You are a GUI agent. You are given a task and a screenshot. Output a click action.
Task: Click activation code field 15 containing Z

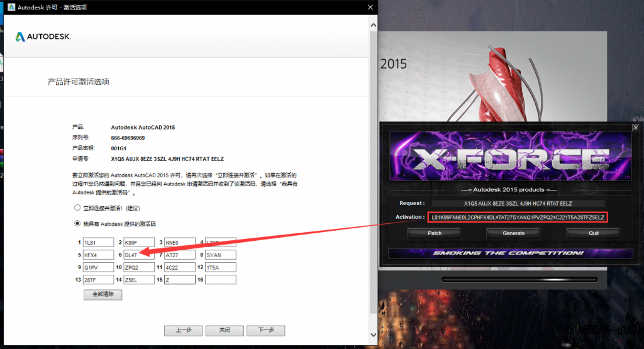(179, 279)
